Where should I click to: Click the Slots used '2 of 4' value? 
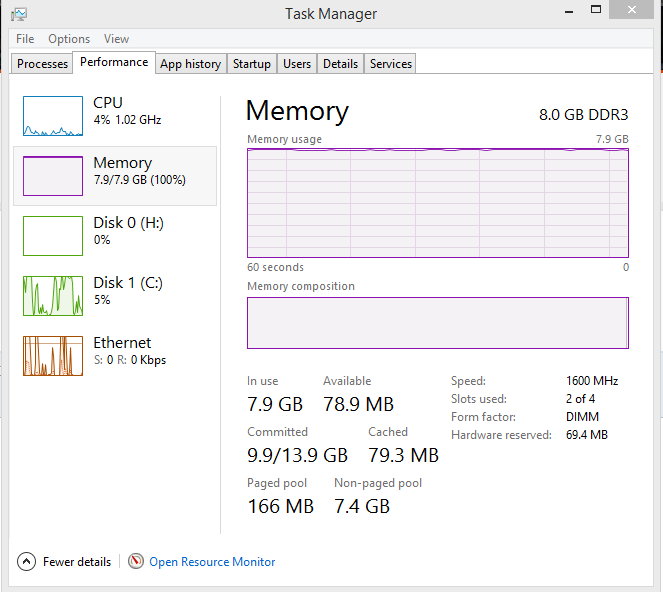coord(581,399)
